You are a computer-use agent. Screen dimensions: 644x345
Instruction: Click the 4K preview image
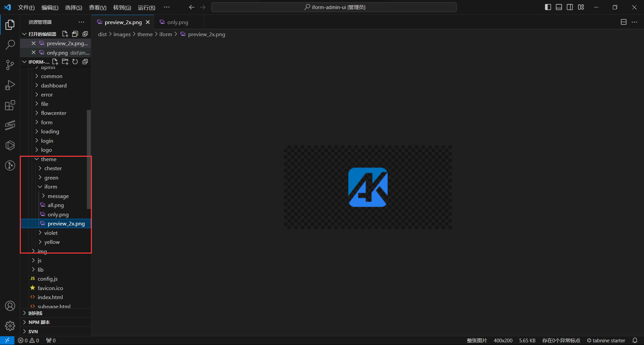tap(368, 187)
